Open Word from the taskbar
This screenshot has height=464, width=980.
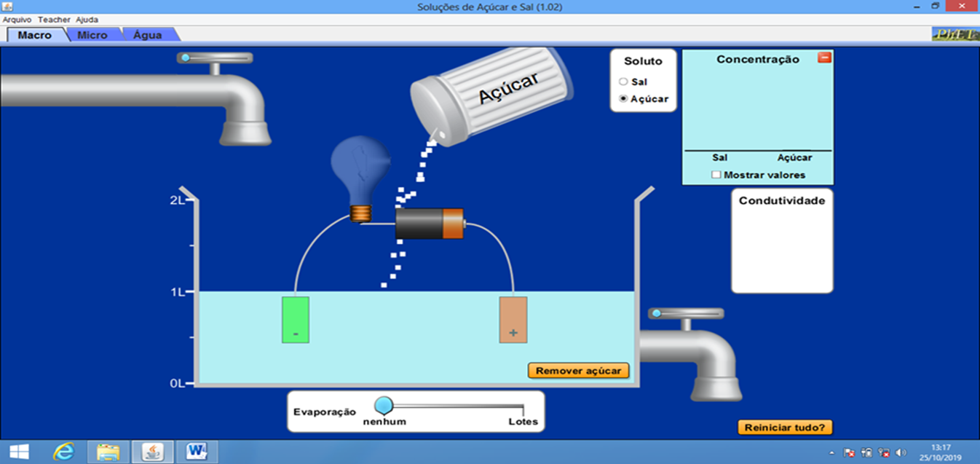pyautogui.click(x=196, y=452)
